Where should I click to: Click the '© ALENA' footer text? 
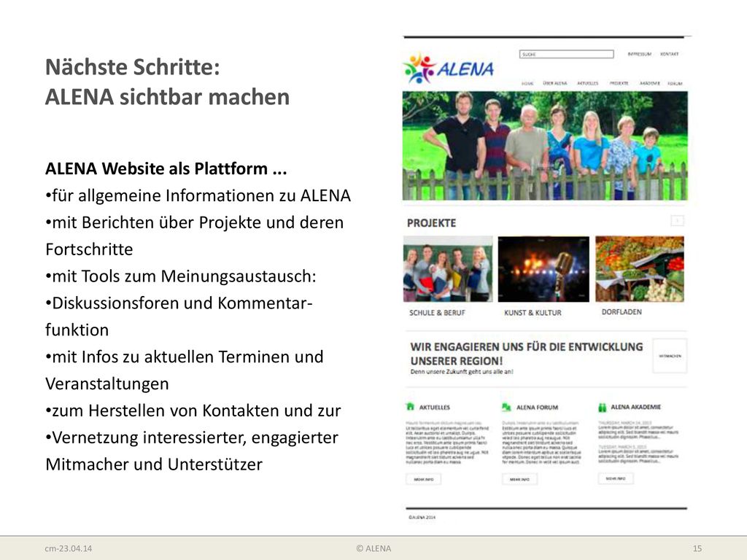pyautogui.click(x=373, y=548)
